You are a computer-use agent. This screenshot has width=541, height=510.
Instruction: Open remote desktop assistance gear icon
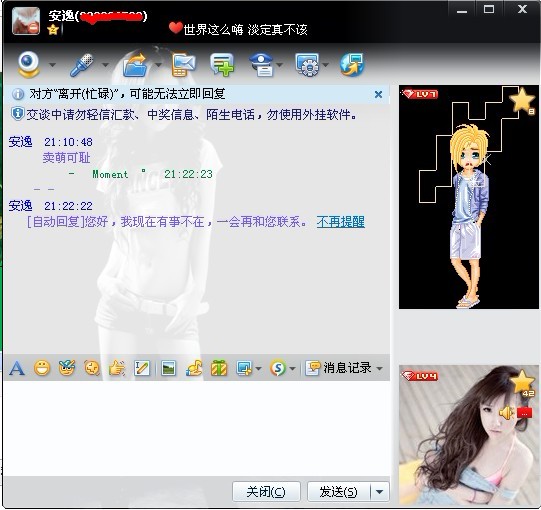[307, 65]
